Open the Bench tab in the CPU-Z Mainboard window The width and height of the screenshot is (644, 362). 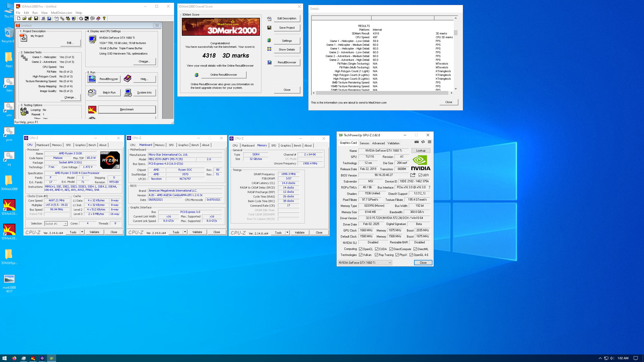tap(195, 145)
